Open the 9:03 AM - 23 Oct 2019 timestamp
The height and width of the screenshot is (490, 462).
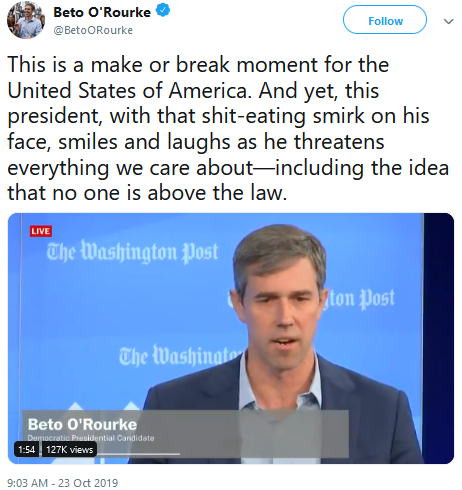63,483
